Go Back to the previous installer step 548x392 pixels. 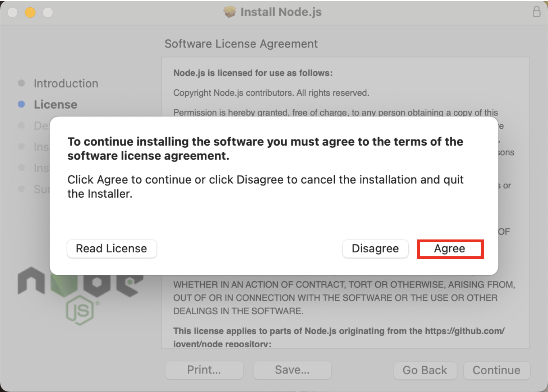425,370
